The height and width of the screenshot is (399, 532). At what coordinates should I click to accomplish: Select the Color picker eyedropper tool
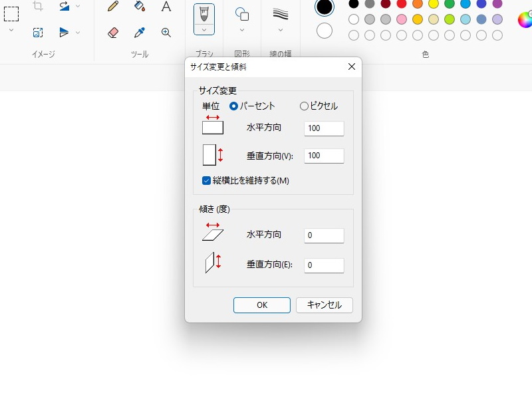[139, 33]
